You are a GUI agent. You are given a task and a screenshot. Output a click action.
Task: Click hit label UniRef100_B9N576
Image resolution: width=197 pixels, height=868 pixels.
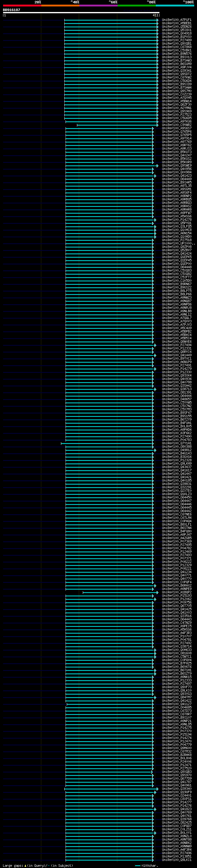click(x=177, y=54)
